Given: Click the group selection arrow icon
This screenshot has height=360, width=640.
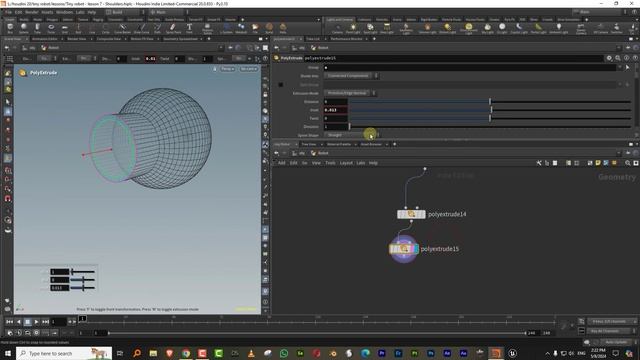Looking at the screenshot, I should point(627,67).
